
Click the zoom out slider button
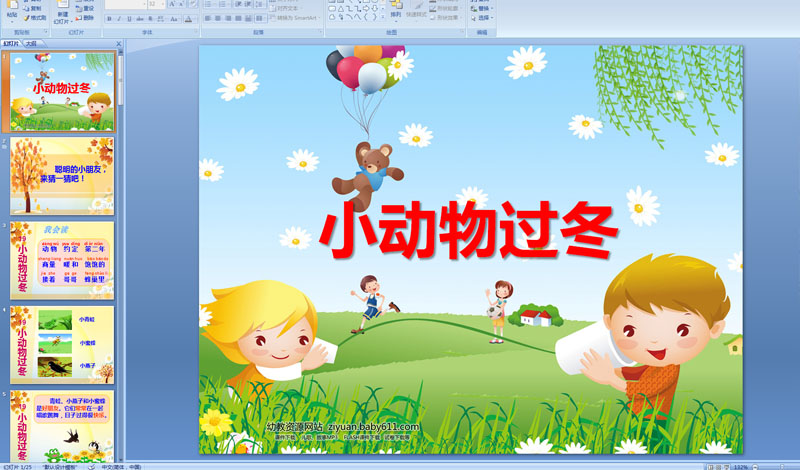(x=755, y=467)
